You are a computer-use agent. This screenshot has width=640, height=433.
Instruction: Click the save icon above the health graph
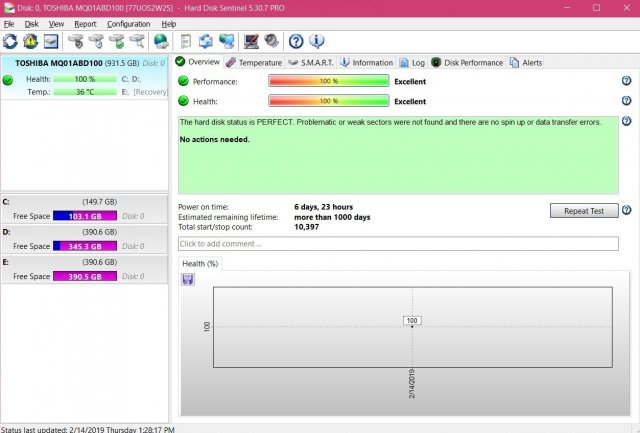tap(187, 279)
